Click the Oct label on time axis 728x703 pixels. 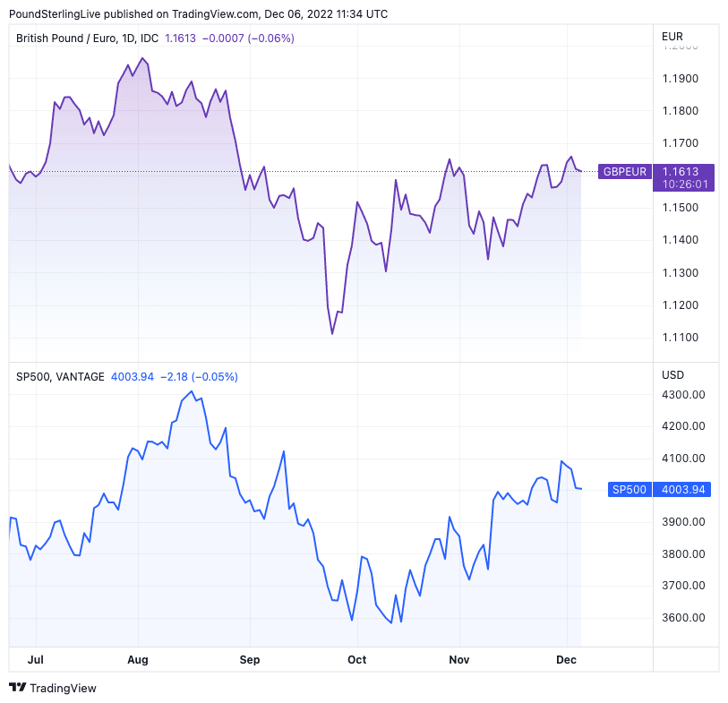coord(356,660)
